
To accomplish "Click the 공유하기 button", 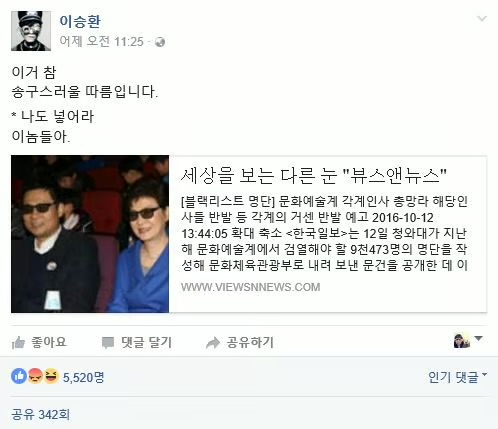I will point(240,342).
